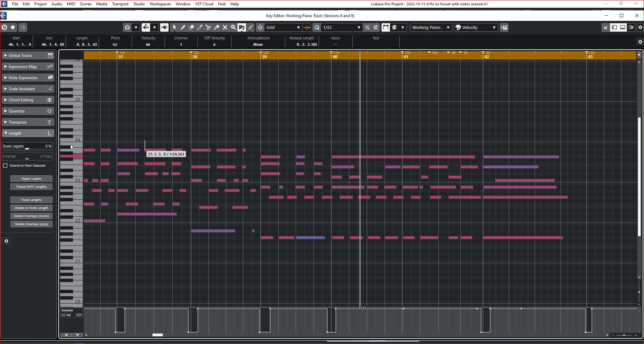Open the MIDI menu
This screenshot has width=644, height=344.
(71, 4)
